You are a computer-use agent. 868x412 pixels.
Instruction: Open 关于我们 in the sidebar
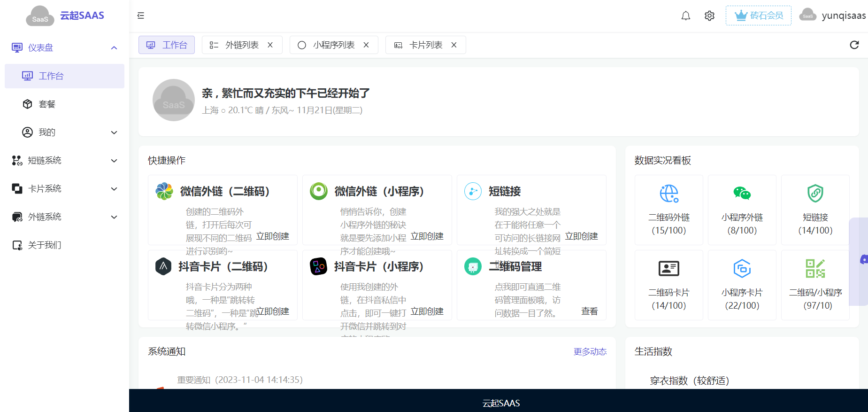(x=64, y=245)
